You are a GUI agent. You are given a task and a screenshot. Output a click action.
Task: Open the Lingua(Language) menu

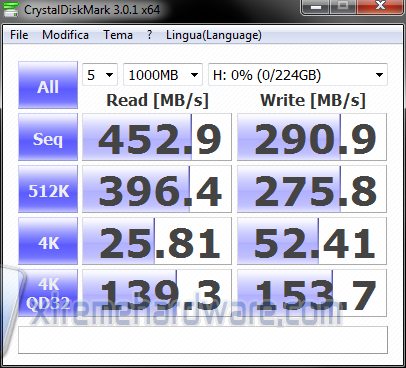coord(214,35)
